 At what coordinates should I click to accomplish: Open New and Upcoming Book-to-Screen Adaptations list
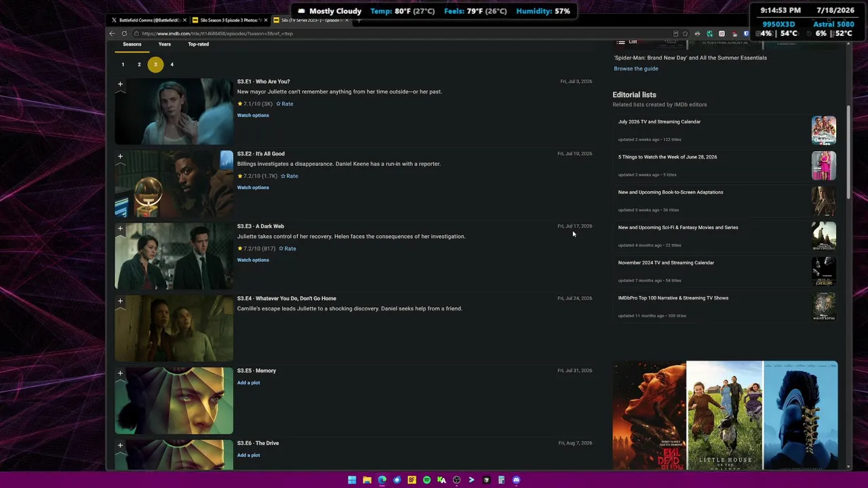[x=671, y=192]
